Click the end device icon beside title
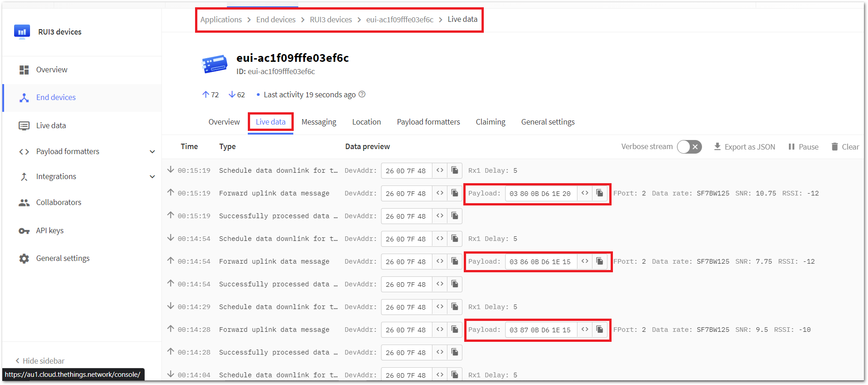The height and width of the screenshot is (385, 868). pos(215,64)
